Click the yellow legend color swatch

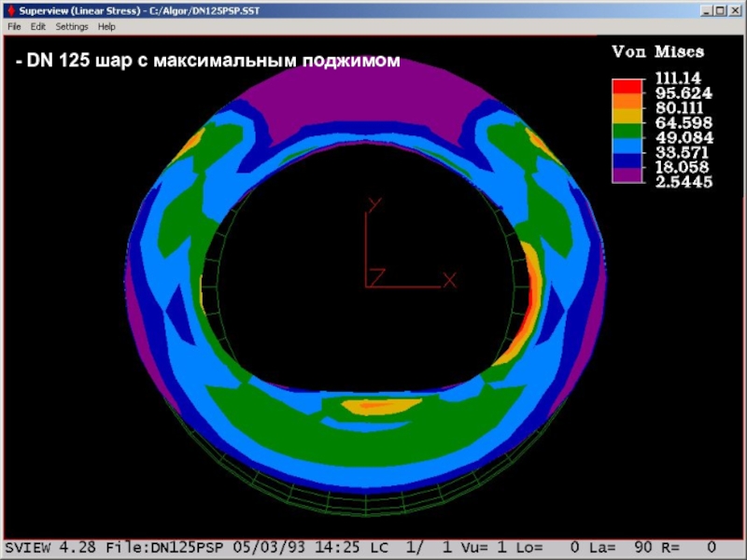click(x=627, y=116)
